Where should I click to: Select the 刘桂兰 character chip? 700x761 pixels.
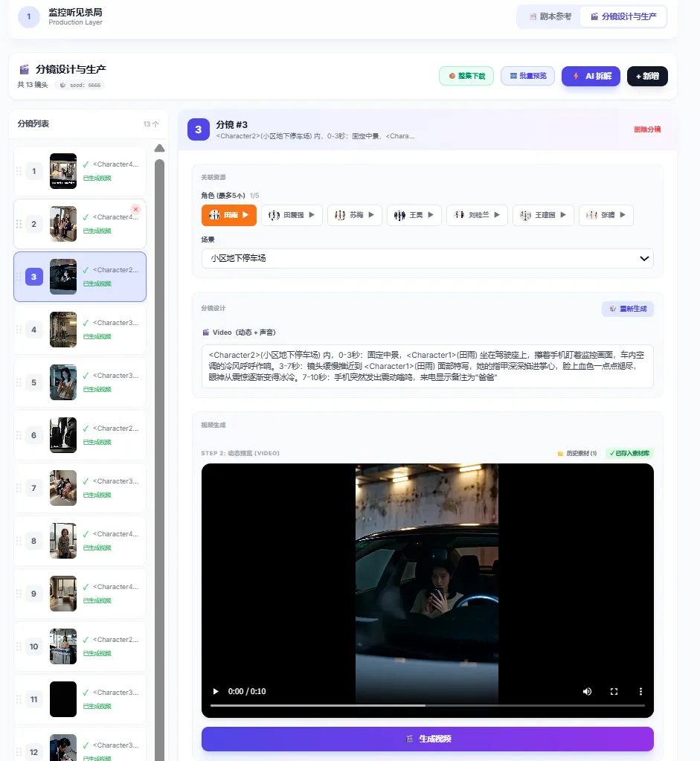[x=477, y=215]
